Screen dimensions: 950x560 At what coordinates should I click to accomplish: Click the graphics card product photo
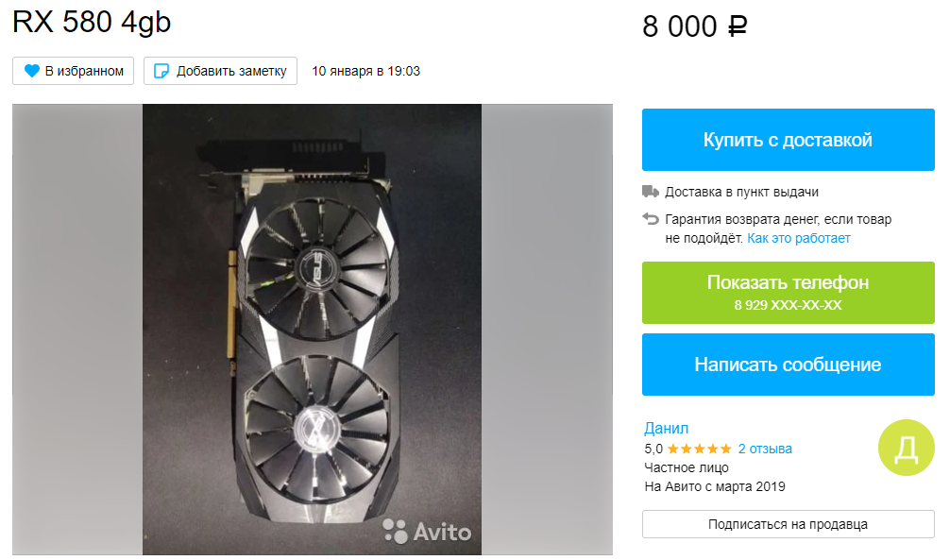pyautogui.click(x=312, y=329)
